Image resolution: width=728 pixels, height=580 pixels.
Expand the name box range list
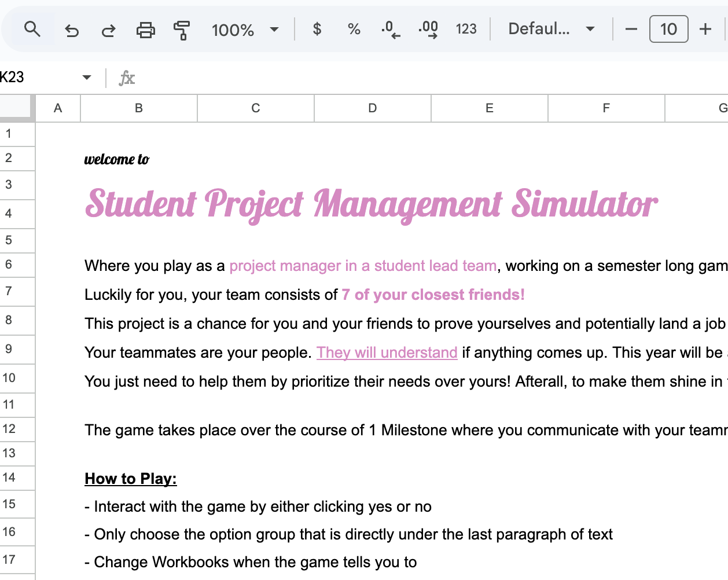pos(86,77)
